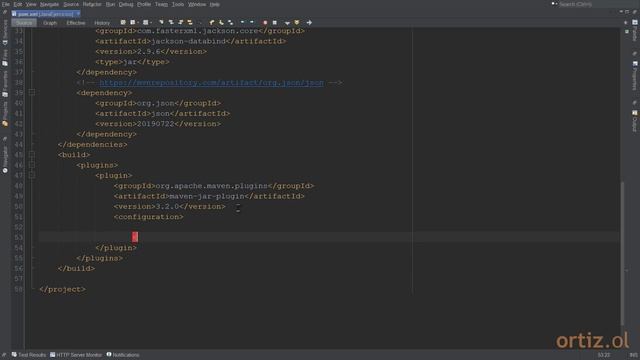The height and width of the screenshot is (360, 640).
Task: Collapse the dependency fold at line 39
Action: [x=32, y=93]
